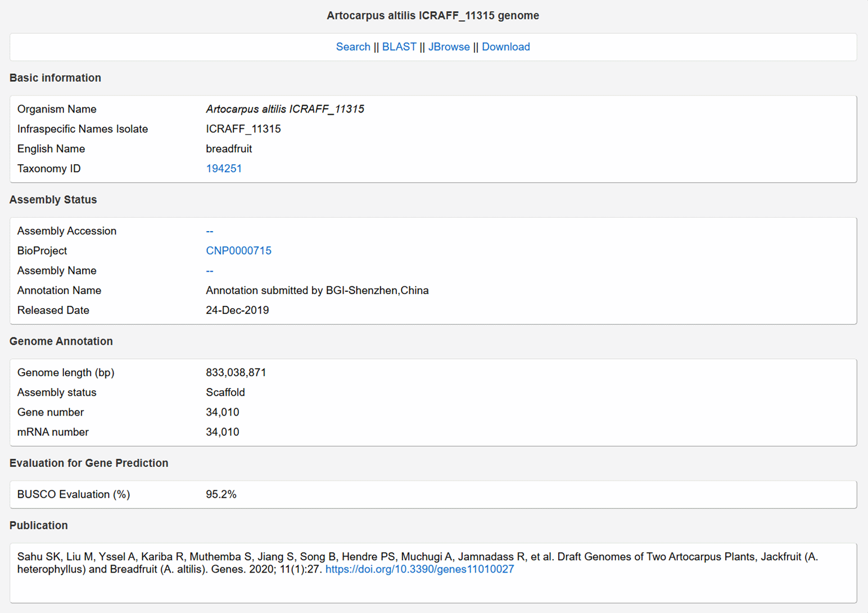Viewport: 868px width, 613px height.
Task: Open the publication DOI link
Action: click(419, 569)
